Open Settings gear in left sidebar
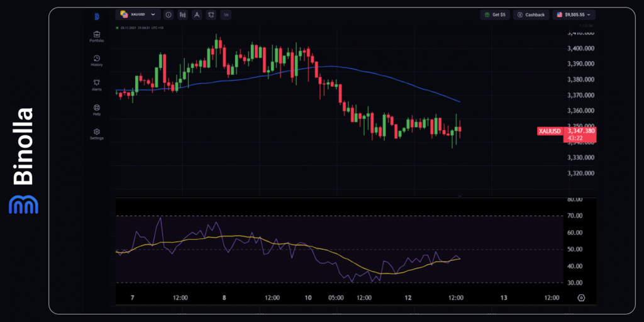644x322 pixels. click(x=97, y=133)
